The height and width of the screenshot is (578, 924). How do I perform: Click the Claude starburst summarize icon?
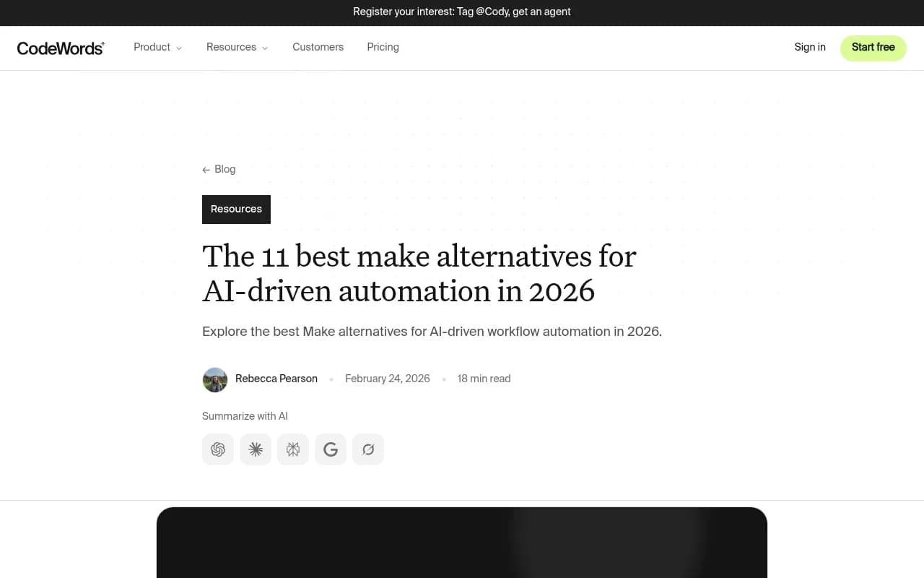(256, 449)
